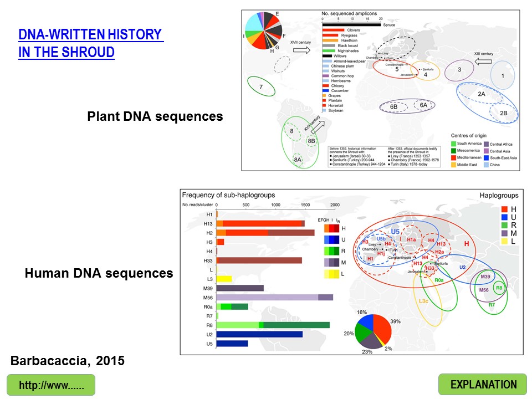Select the Barbacaccia, 2015 citation text
Viewport: 532px width, 399px height.
[68, 361]
